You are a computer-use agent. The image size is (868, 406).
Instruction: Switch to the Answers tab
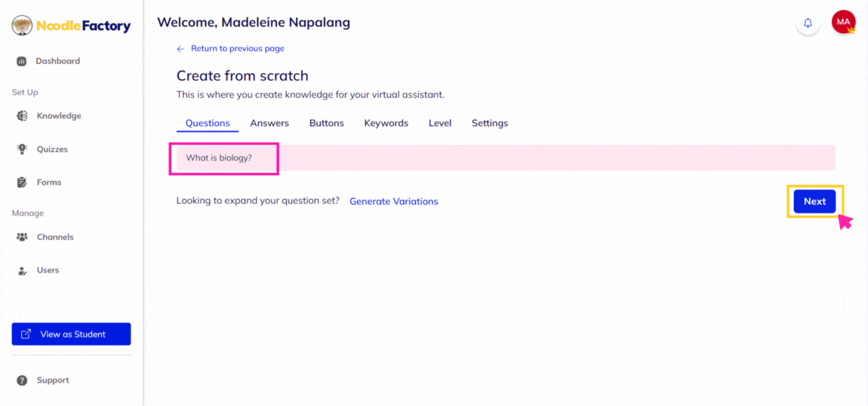click(x=269, y=123)
